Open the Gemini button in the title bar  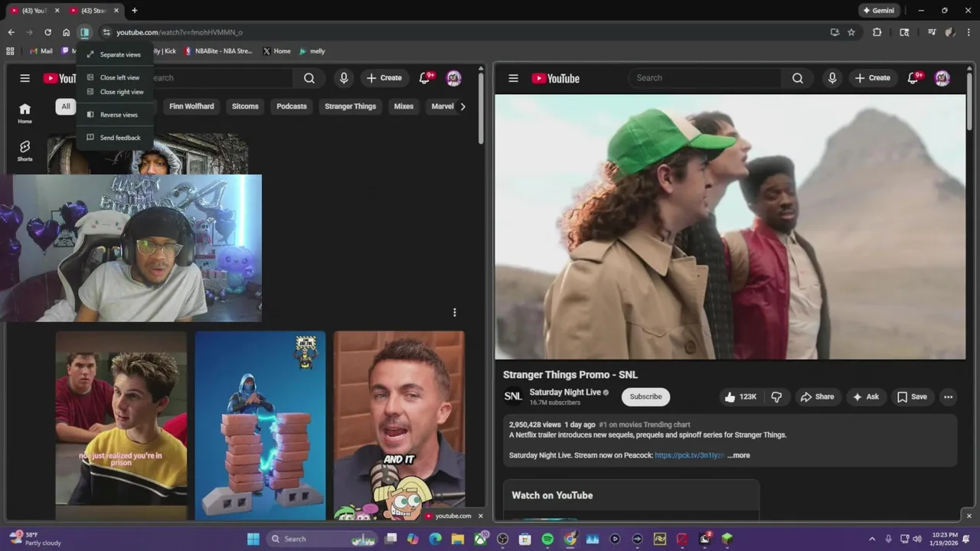(879, 11)
